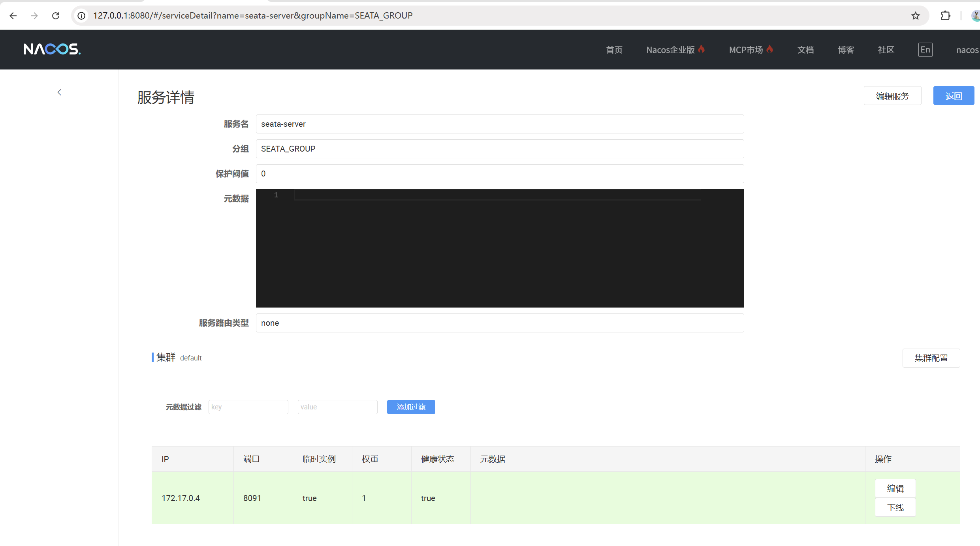Reload the current page

[x=56, y=16]
